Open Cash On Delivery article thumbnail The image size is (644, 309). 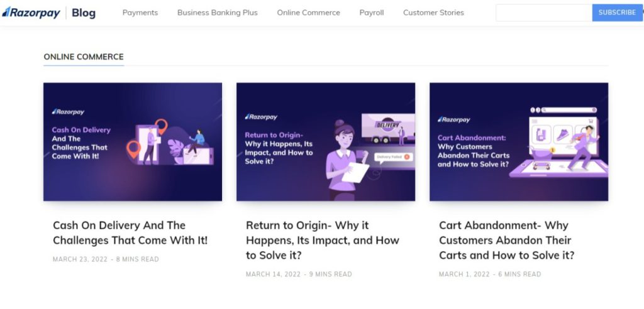(x=133, y=142)
